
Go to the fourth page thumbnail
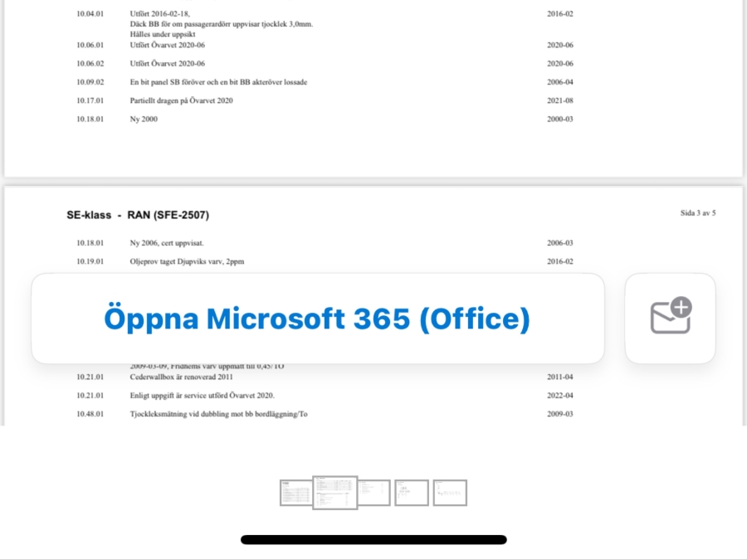(x=412, y=493)
